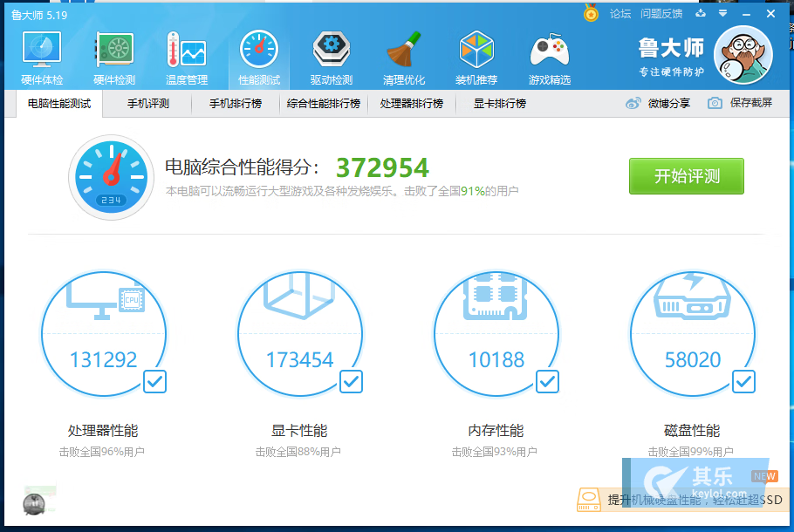The width and height of the screenshot is (794, 532).
Task: Click the gold medal icon in title bar
Action: click(592, 13)
